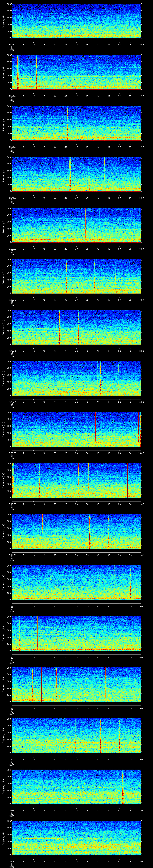Click the '2:00' end time label
Image resolution: width=153 pixels, height=868 pixels.
(x=141, y=44)
